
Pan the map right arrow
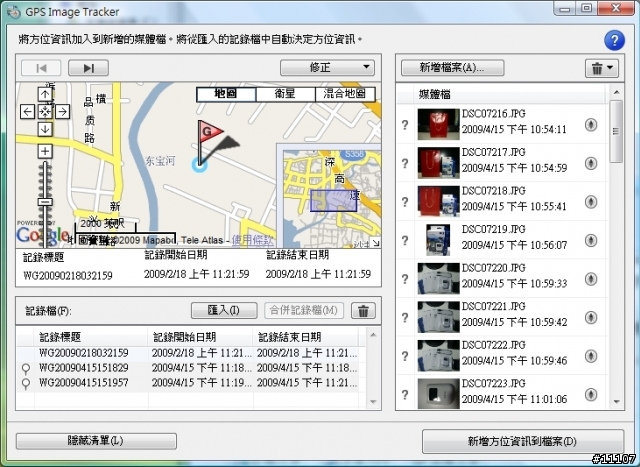coord(62,111)
